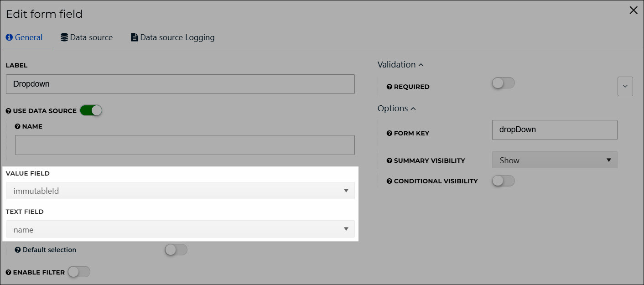The image size is (644, 285).
Task: Open the SUMMARY VISIBILITY Show dropdown
Action: pos(555,160)
